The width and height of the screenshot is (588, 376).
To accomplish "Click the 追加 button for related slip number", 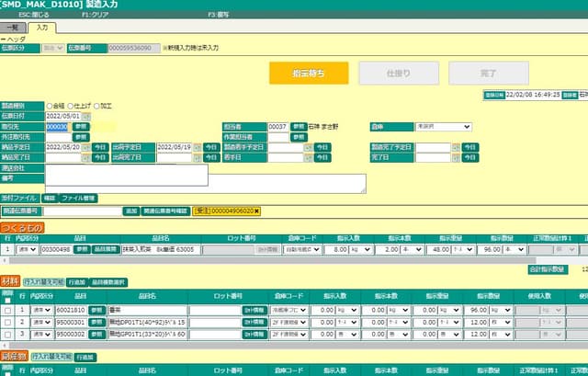I will point(131,211).
